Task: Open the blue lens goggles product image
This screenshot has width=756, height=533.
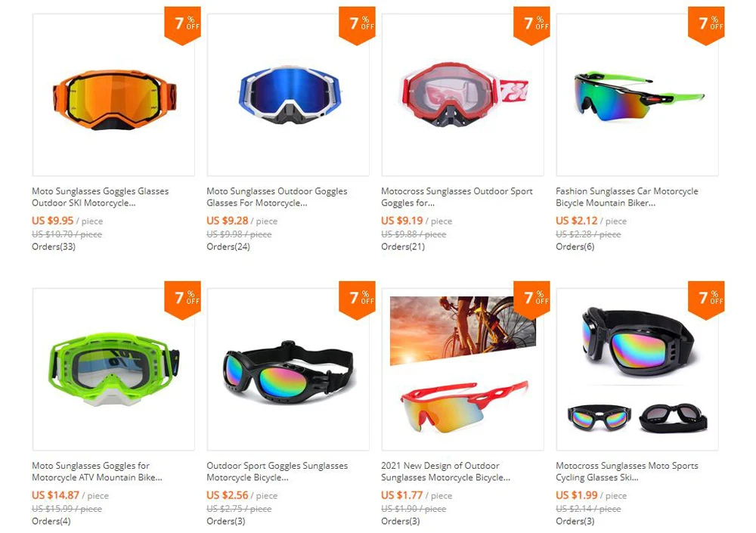Action: pyautogui.click(x=288, y=95)
